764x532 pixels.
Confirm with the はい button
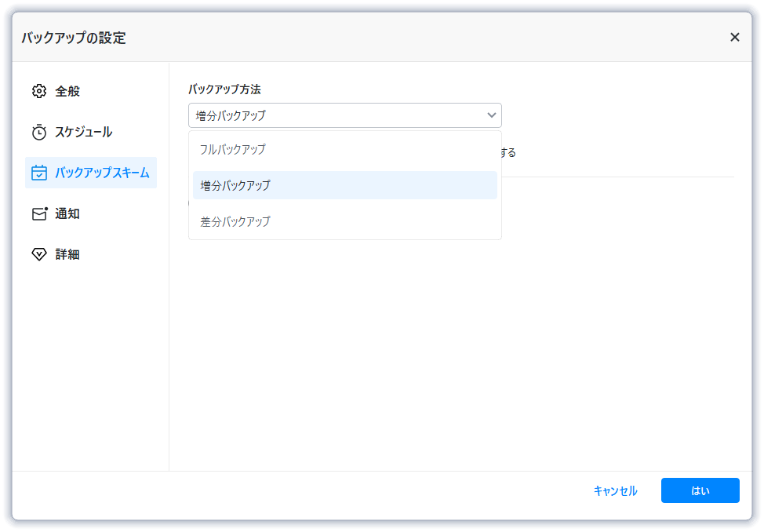point(700,490)
